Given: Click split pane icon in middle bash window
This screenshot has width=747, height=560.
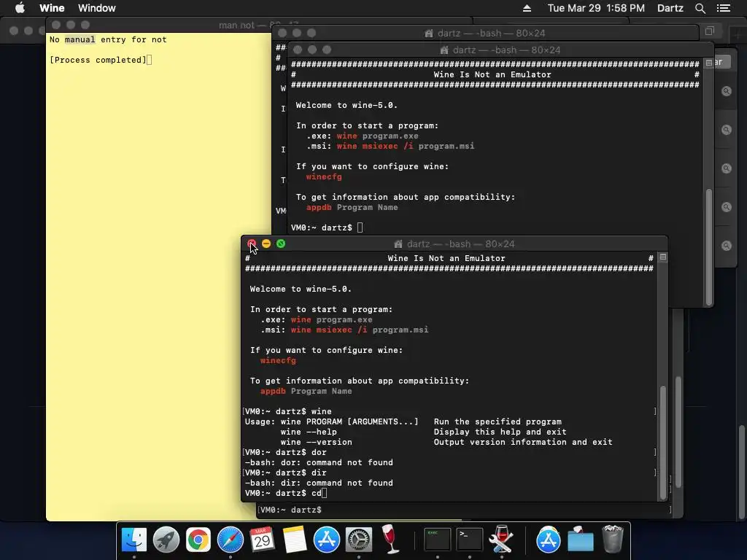Looking at the screenshot, I should [x=709, y=63].
